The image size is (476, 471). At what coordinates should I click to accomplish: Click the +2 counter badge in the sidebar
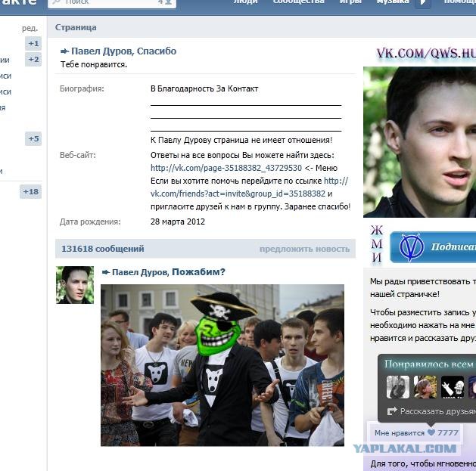33,60
